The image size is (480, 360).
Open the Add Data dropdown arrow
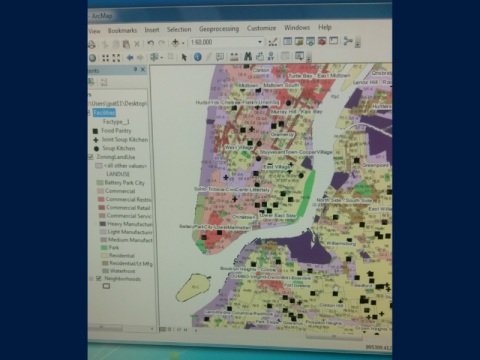[x=183, y=43]
